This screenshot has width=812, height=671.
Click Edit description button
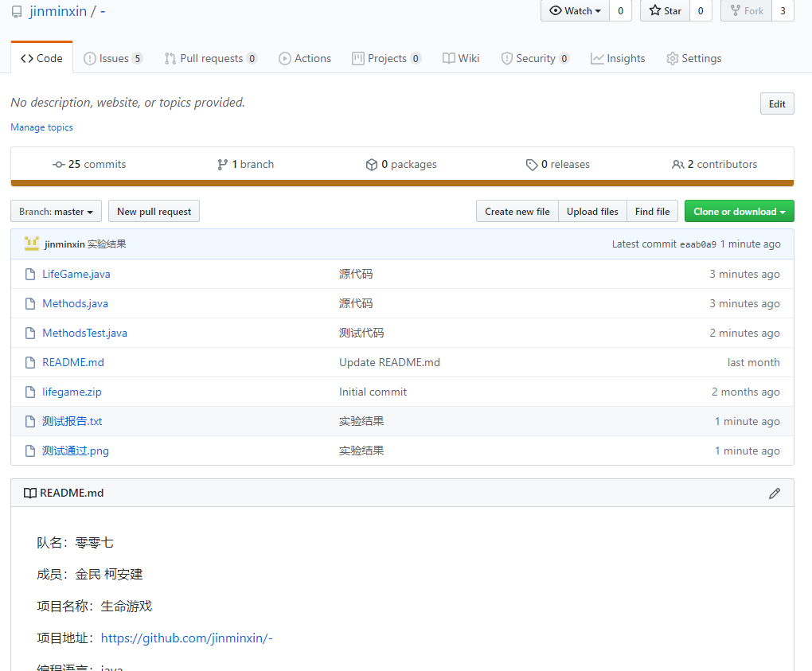point(777,104)
